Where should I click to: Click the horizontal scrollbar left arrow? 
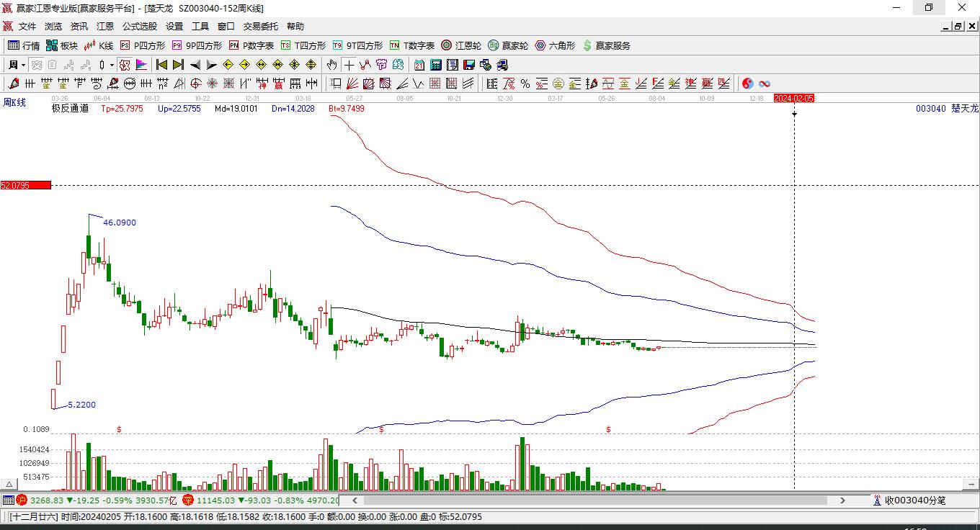pyautogui.click(x=354, y=500)
